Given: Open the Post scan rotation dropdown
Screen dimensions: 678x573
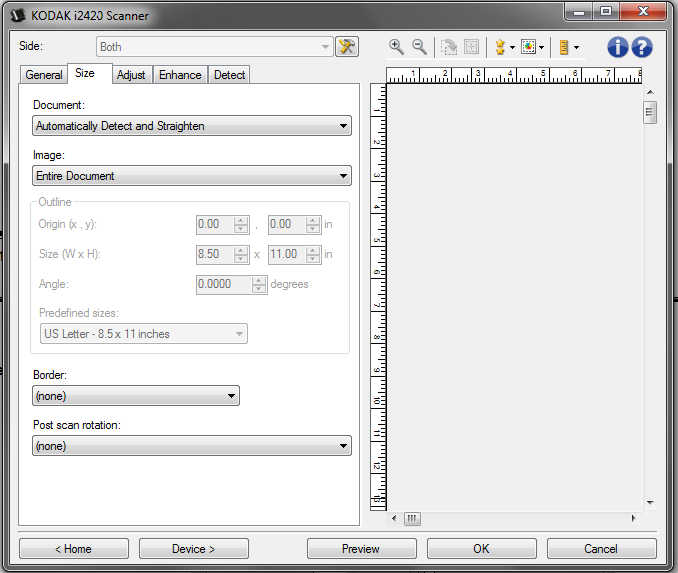Looking at the screenshot, I should coord(192,446).
